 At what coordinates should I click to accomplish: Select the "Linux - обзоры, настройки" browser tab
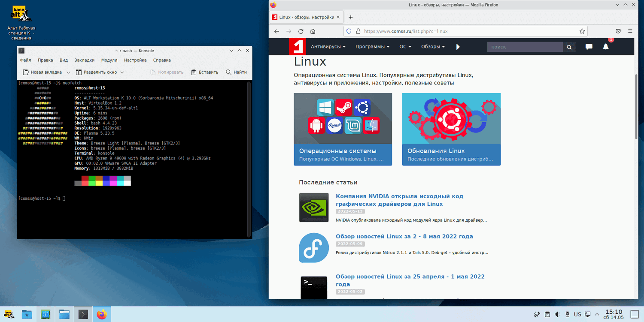coord(307,17)
